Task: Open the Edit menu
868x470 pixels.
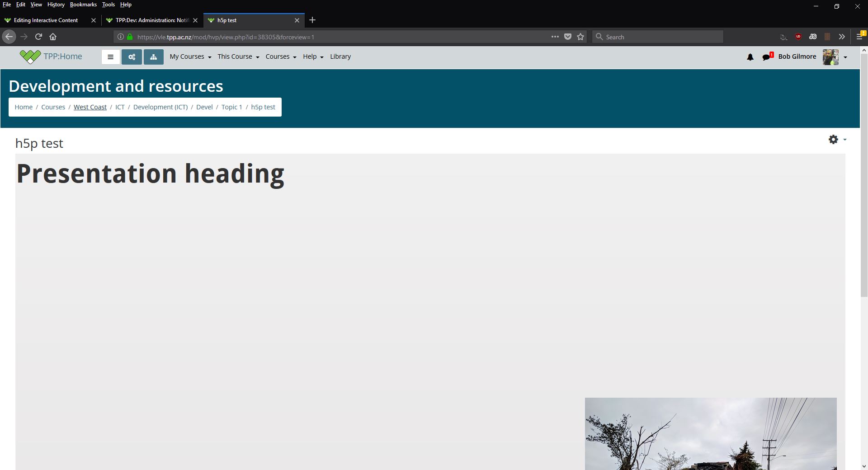Action: click(21, 5)
